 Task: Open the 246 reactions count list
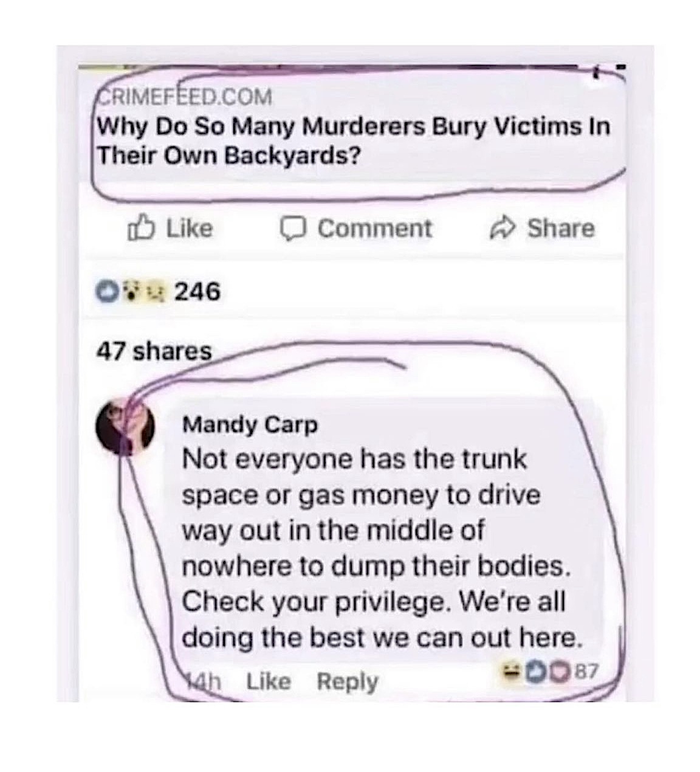[x=197, y=292]
